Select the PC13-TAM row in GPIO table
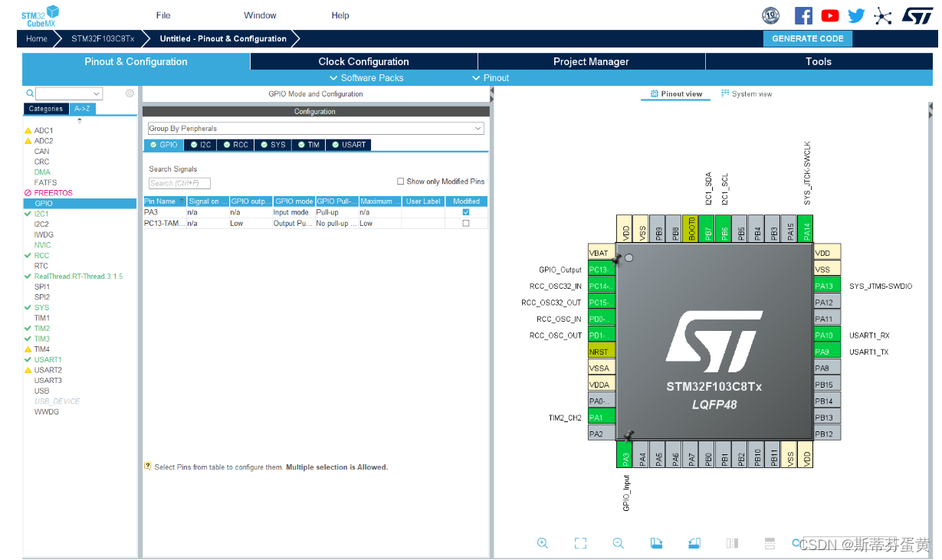Viewport: 942px width, 560px height. click(x=315, y=223)
